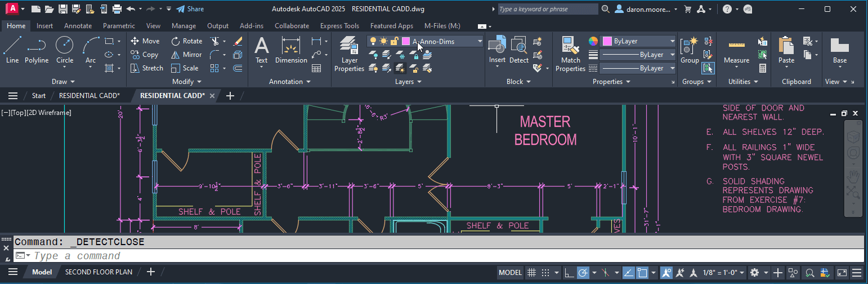Toggle isometric drafting in status bar
Screen dimensions: 868x284
point(606,273)
